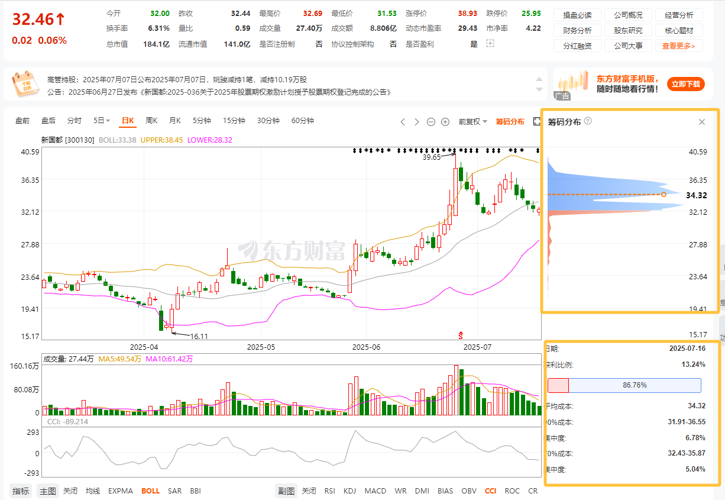This screenshot has width=725, height=500.
Task: Switch to the 30分钟 chart
Action: [268, 120]
